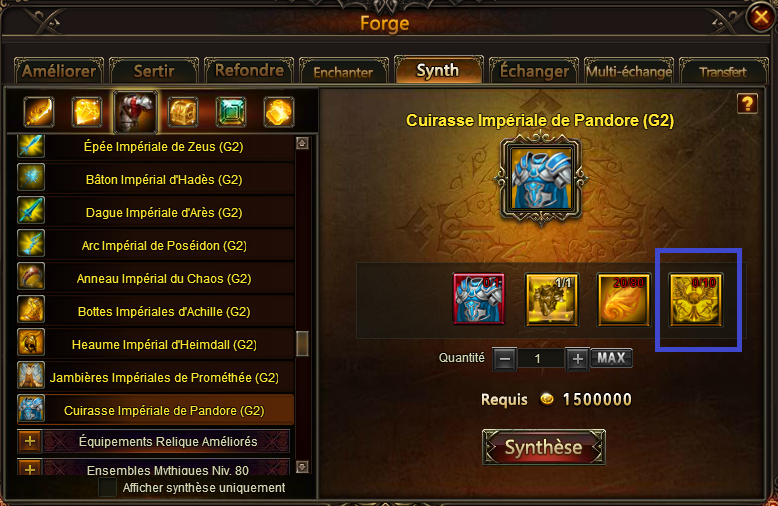The height and width of the screenshot is (506, 778).
Task: Click the red armor material slot
Action: click(479, 299)
